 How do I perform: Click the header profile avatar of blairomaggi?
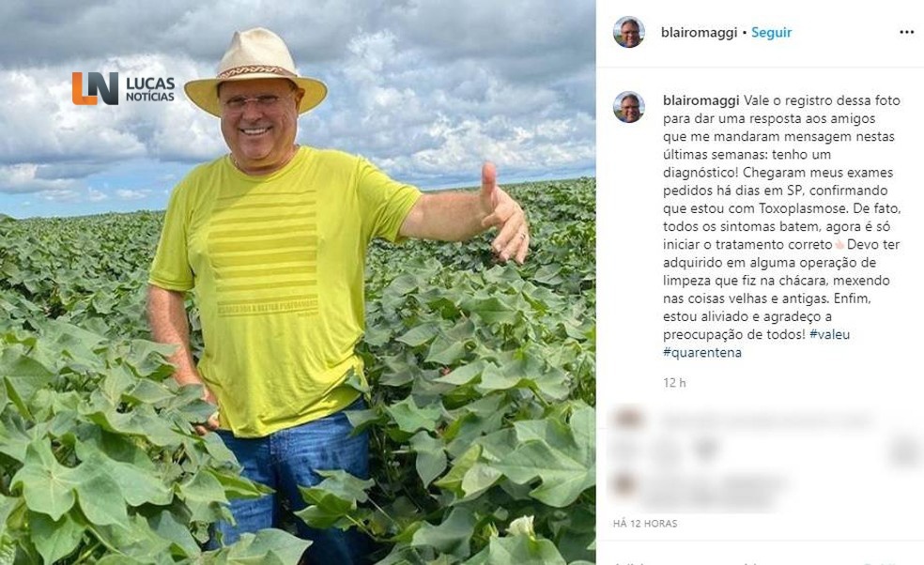[x=629, y=32]
